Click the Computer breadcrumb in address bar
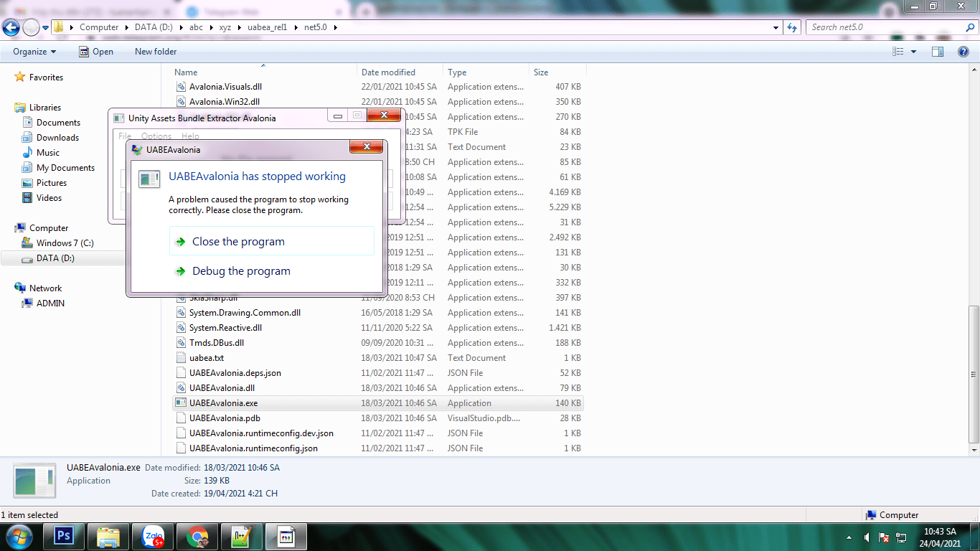Screen dimensions: 980x551 pos(99,27)
